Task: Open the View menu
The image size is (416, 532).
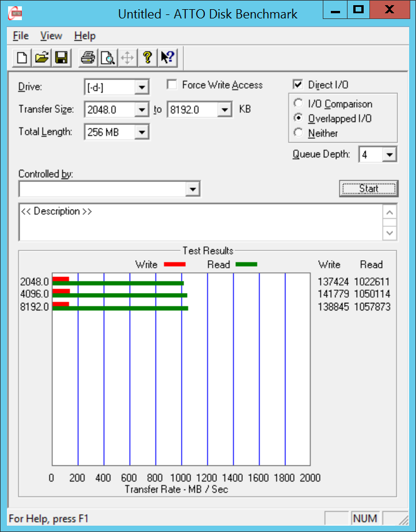Action: 51,36
